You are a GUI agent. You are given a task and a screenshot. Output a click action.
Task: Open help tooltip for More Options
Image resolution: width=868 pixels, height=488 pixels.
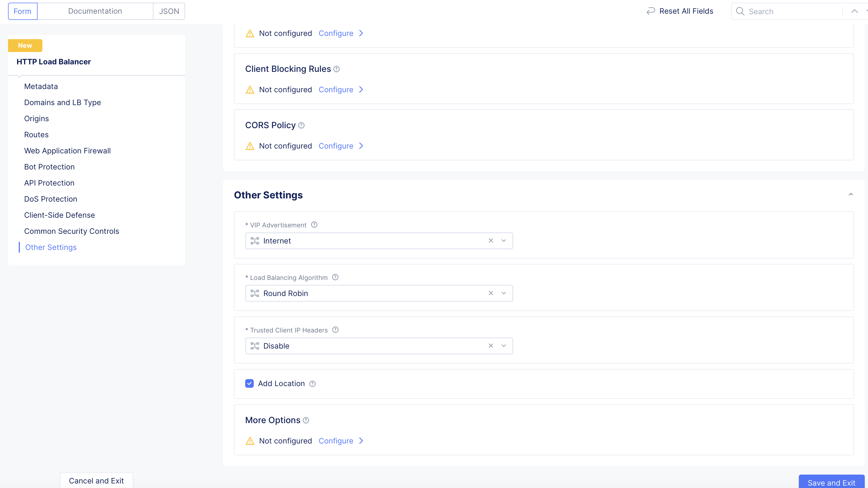click(306, 420)
